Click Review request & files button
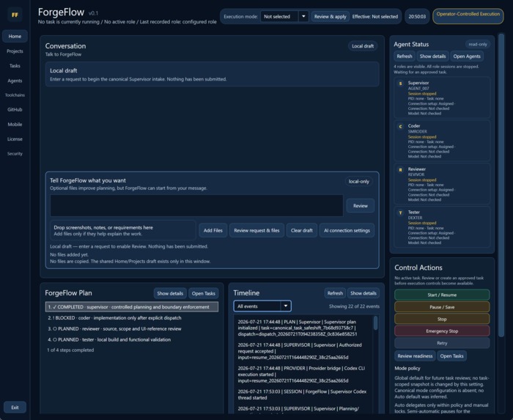Viewport: 513px width, 420px height. (x=256, y=230)
